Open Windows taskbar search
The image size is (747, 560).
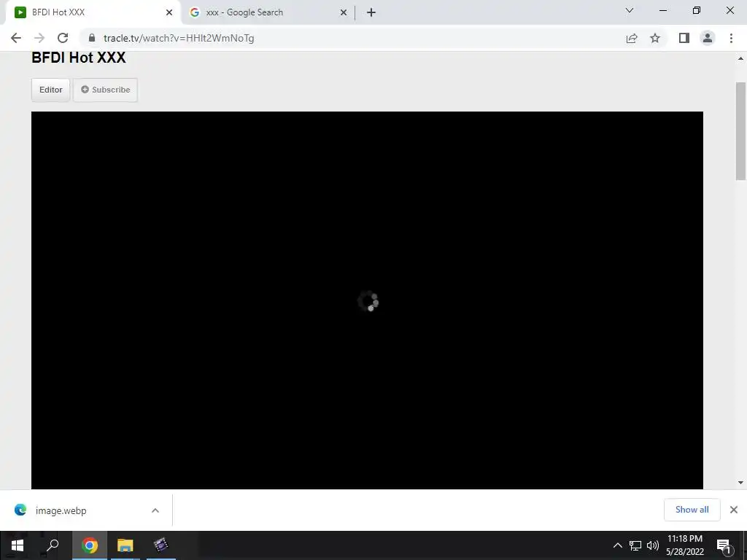coord(53,545)
